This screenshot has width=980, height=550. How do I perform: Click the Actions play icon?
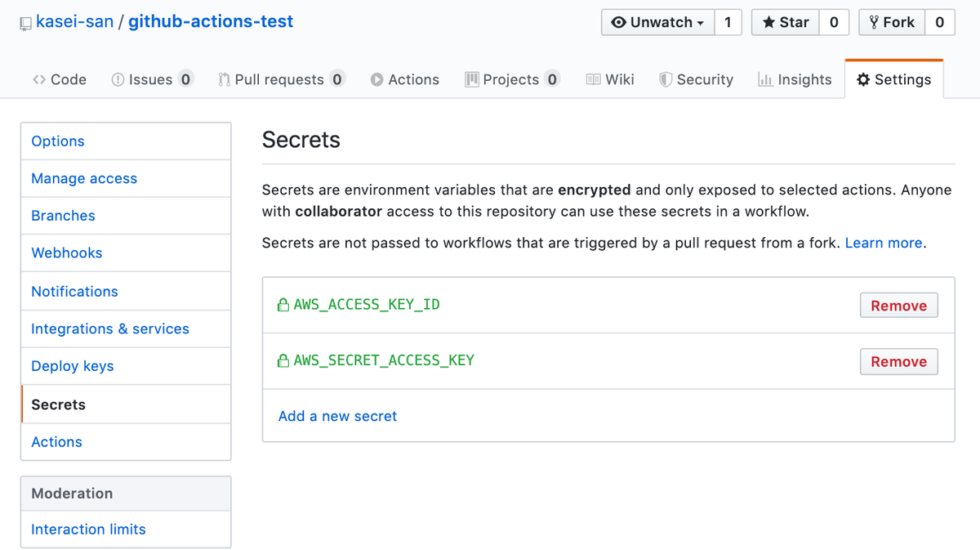(x=376, y=79)
